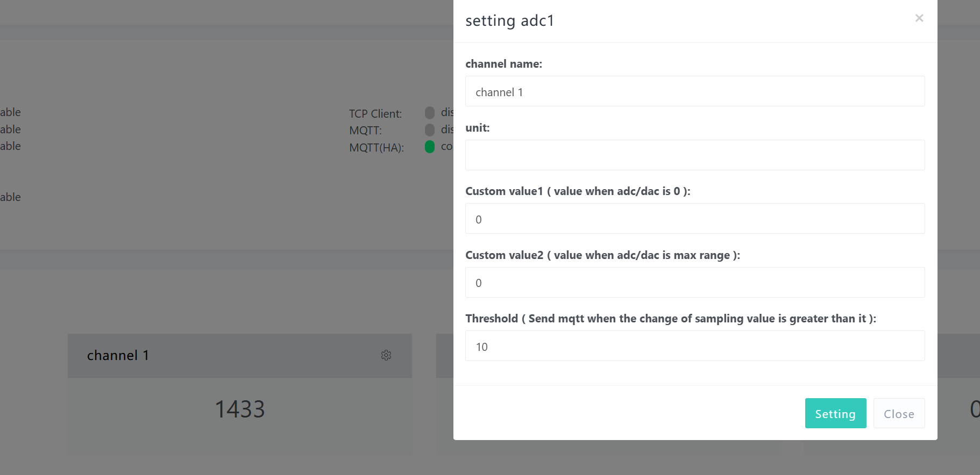
Task: Click the channel 1 card header title
Action: coord(118,356)
